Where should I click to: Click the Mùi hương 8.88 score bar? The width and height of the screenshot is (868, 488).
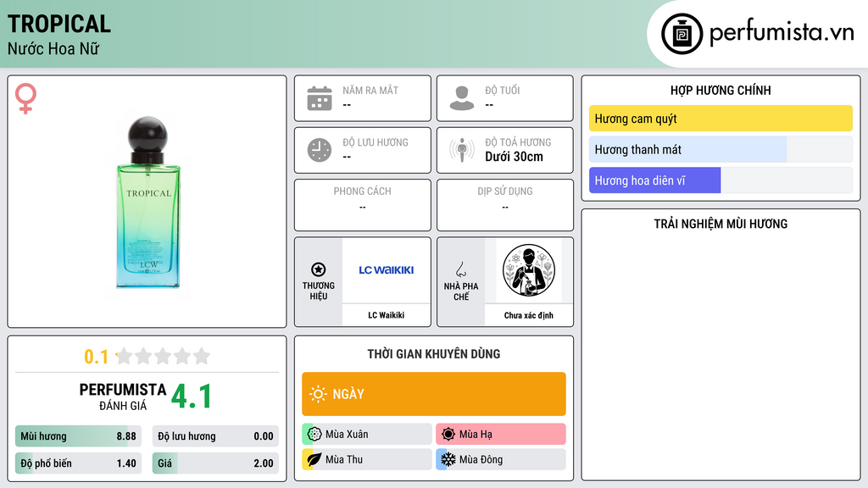(78, 436)
